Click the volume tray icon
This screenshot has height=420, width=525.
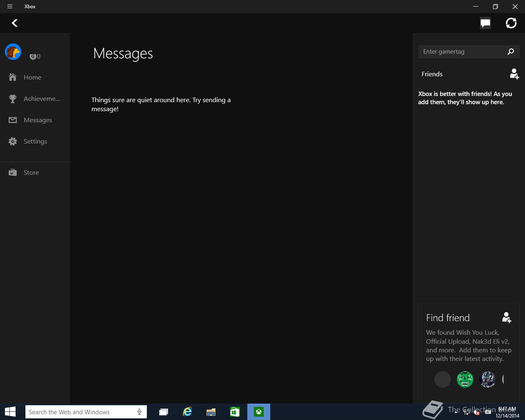click(x=477, y=412)
